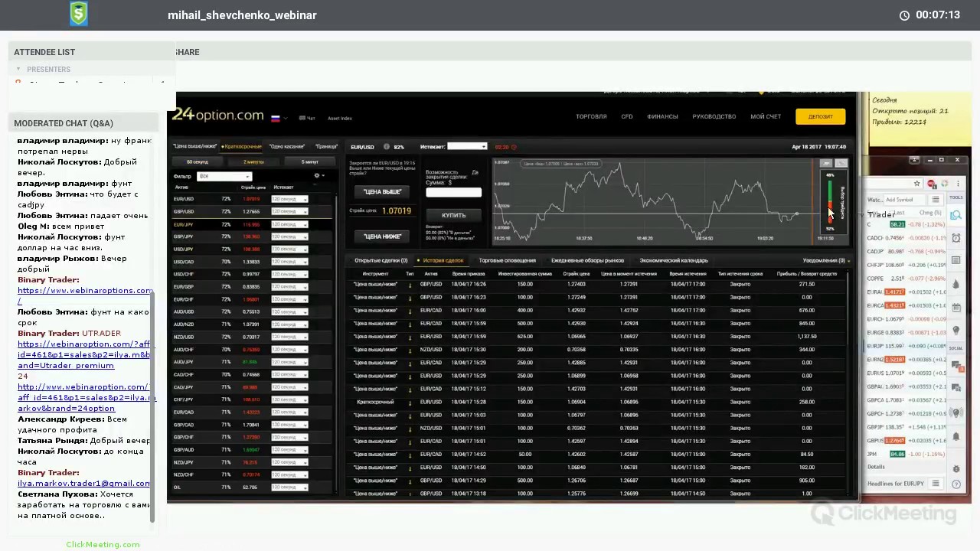Switch to Экономический календарь tab
Viewport: 980px width, 551px height.
tap(674, 261)
